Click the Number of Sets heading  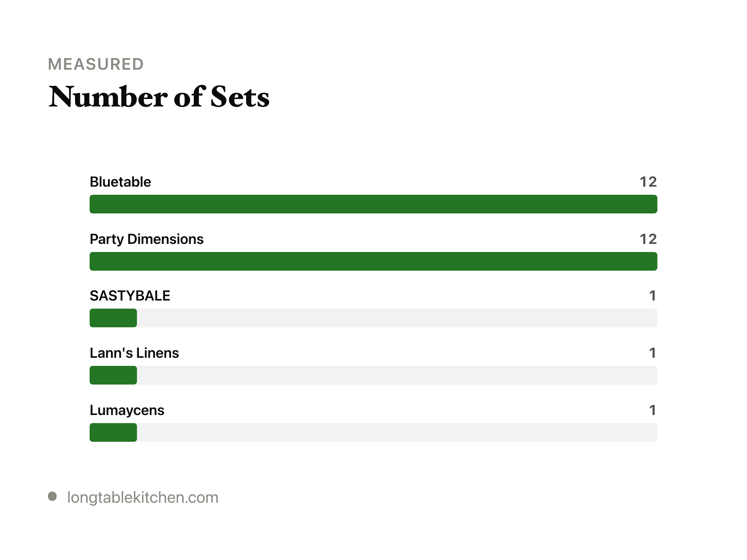click(159, 97)
